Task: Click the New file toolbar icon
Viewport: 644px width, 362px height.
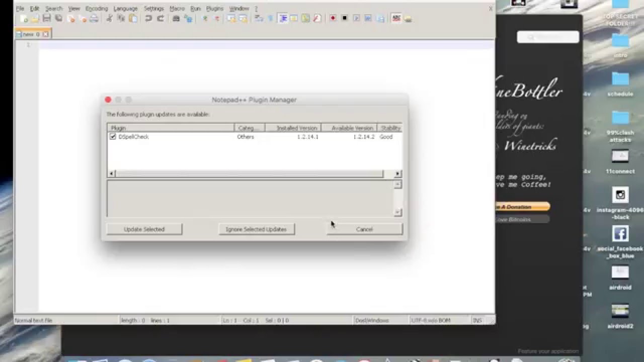Action: point(23,19)
